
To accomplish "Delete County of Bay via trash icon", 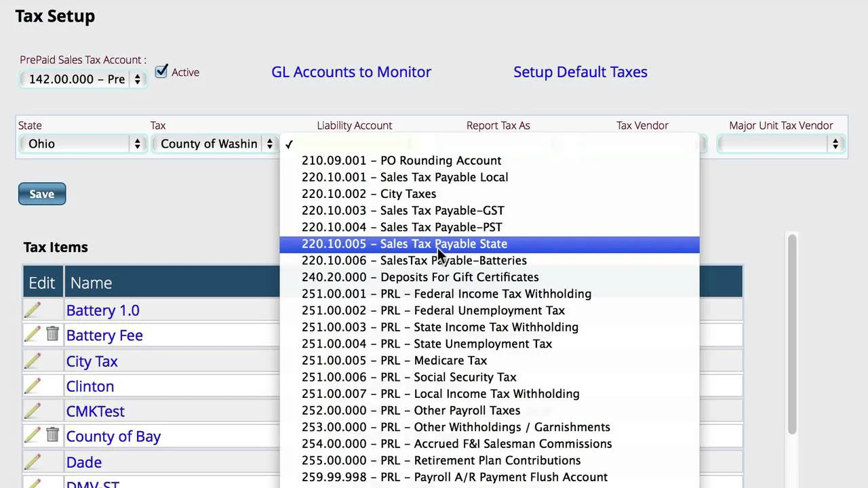I will coord(52,434).
